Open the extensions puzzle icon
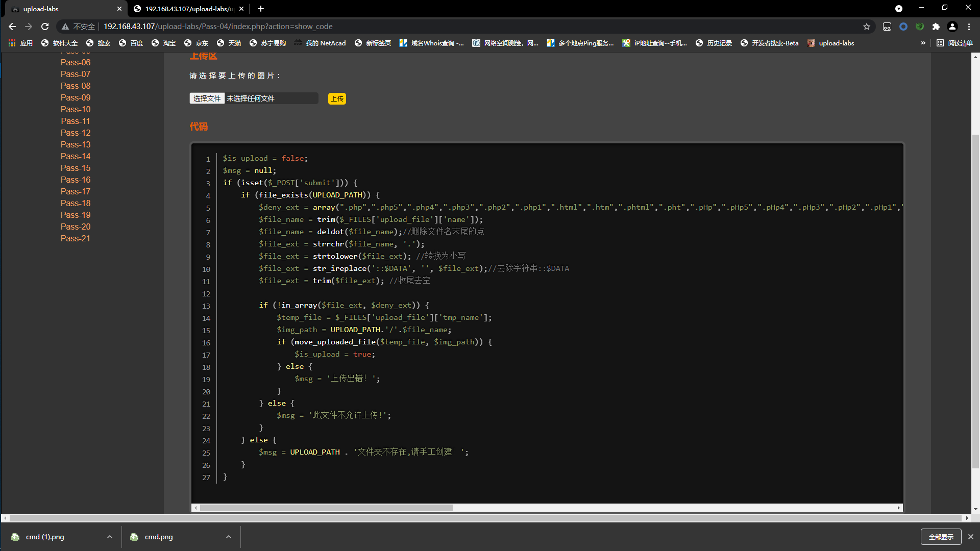The image size is (980, 551). click(936, 27)
